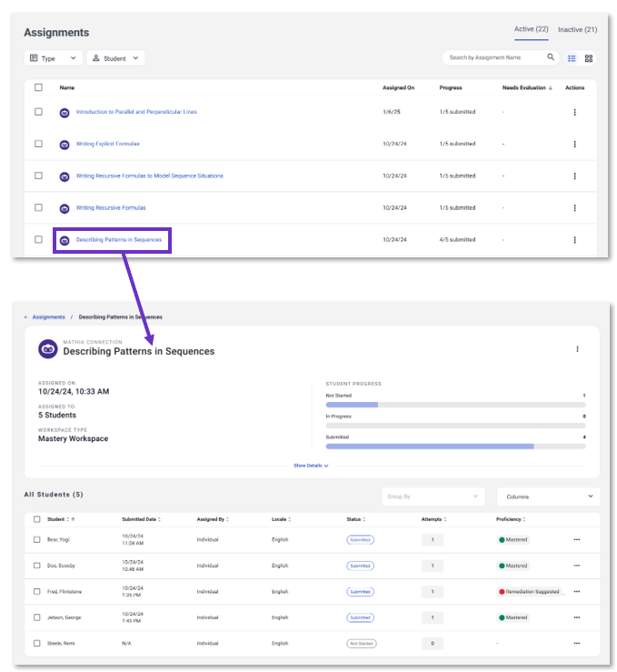Click Mastered proficiency for Doo, Scooby

pyautogui.click(x=513, y=566)
